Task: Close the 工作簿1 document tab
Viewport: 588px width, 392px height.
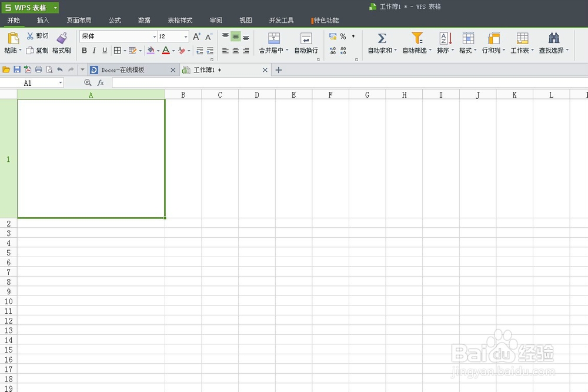Action: tap(265, 70)
